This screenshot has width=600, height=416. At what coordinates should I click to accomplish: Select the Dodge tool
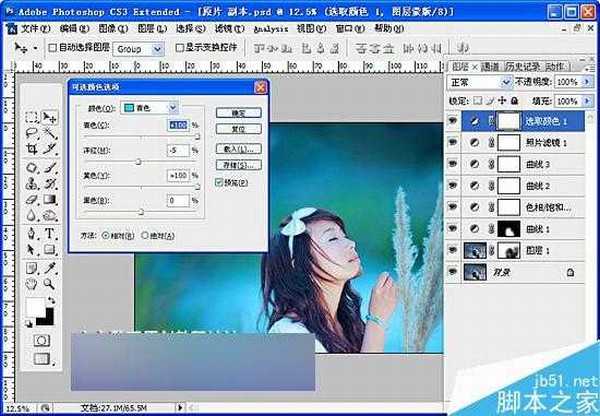[x=50, y=215]
